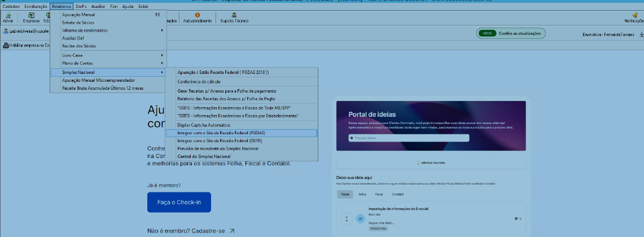644x237 pixels.
Task: Switch to the Fiscal ideas tab
Action: [x=379, y=194]
